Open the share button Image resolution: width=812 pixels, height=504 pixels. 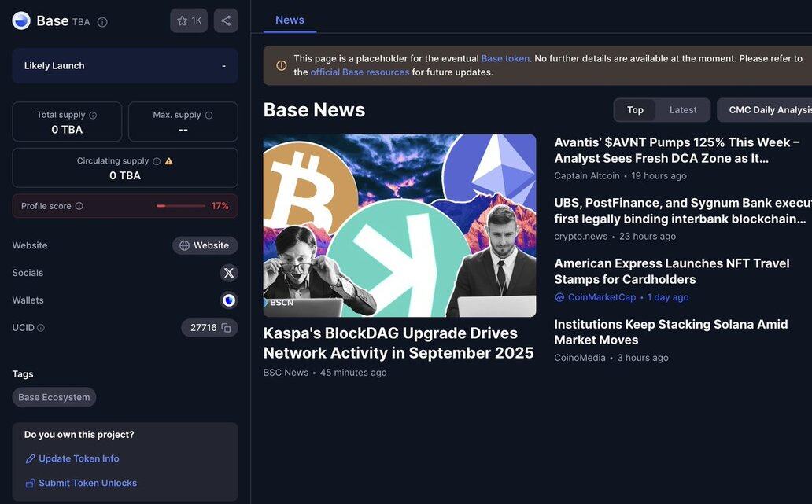226,20
